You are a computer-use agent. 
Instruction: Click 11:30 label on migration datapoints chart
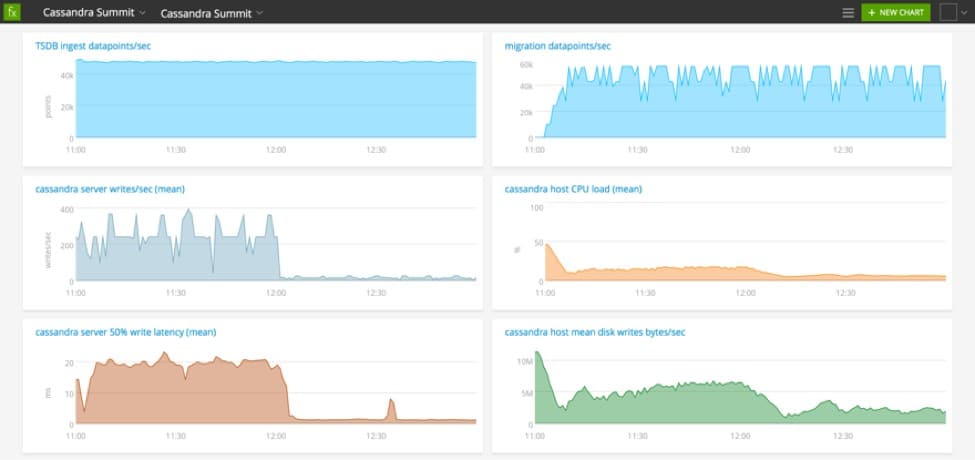click(637, 150)
